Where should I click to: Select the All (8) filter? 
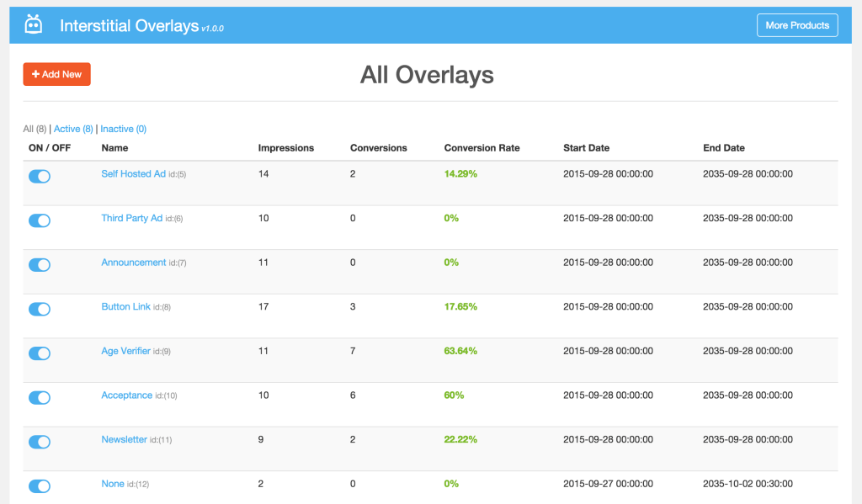[35, 129]
